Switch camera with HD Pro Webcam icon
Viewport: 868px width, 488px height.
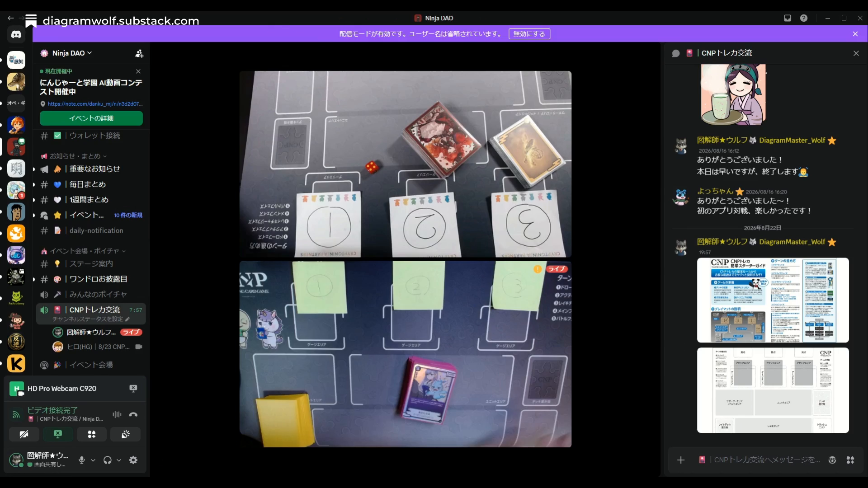(133, 389)
